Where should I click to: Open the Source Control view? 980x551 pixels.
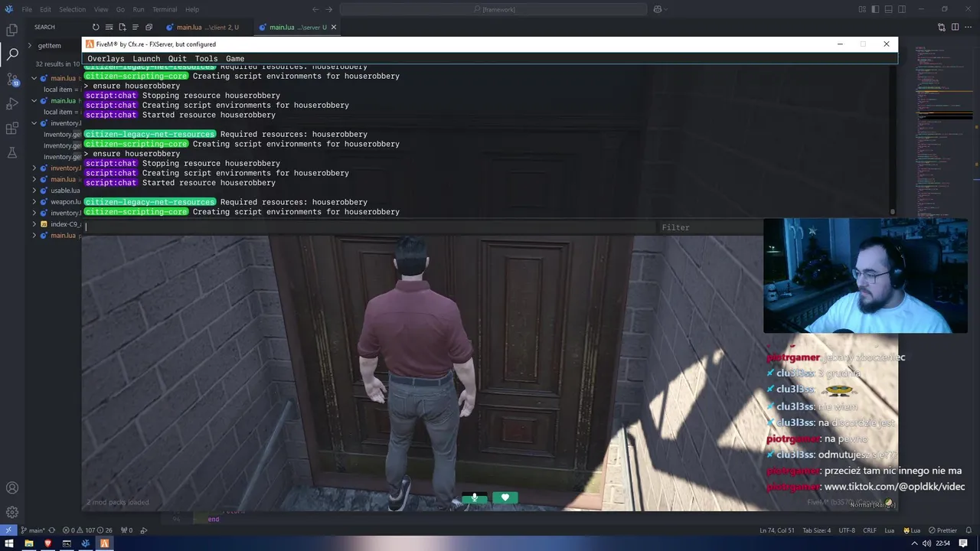coord(12,79)
